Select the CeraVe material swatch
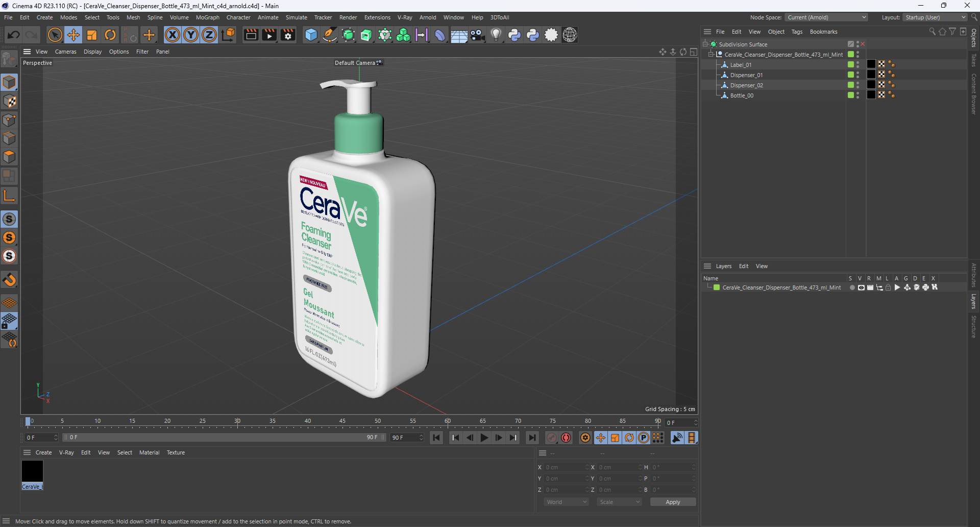Image resolution: width=980 pixels, height=527 pixels. [32, 471]
